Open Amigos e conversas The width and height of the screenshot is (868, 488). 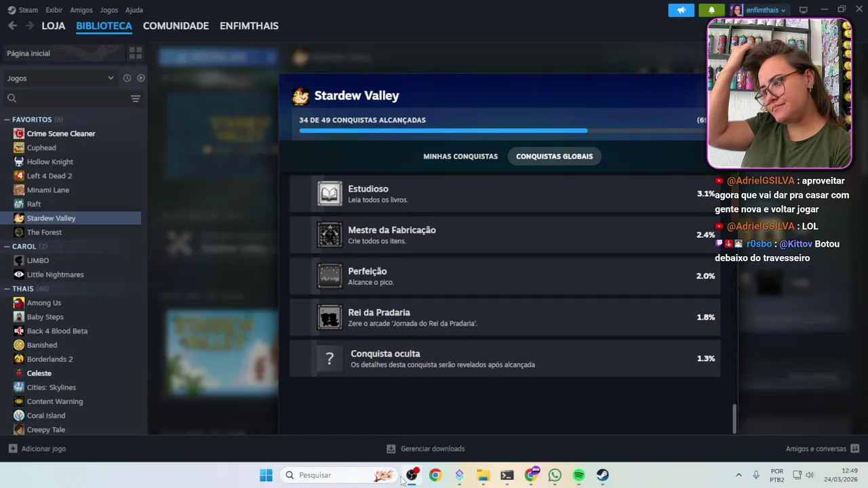pos(823,449)
